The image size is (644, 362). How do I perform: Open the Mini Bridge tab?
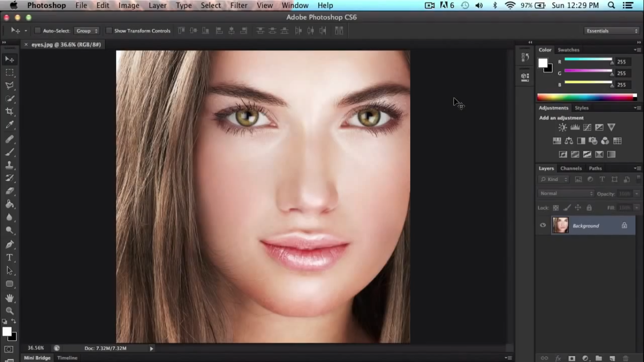(x=37, y=358)
